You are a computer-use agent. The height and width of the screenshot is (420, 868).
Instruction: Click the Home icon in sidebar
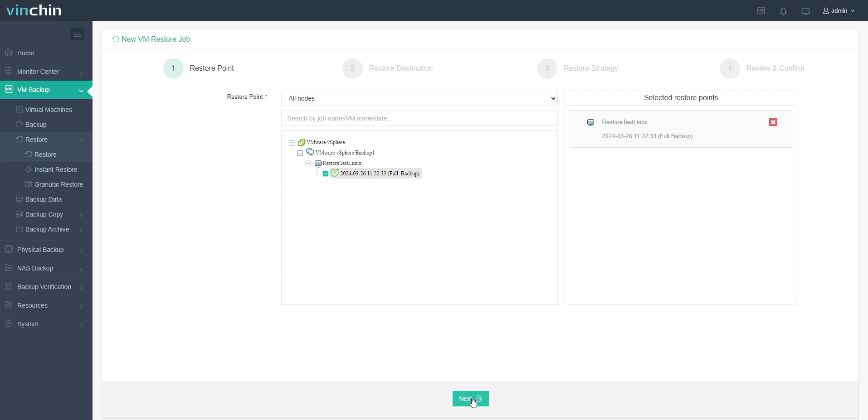(9, 53)
